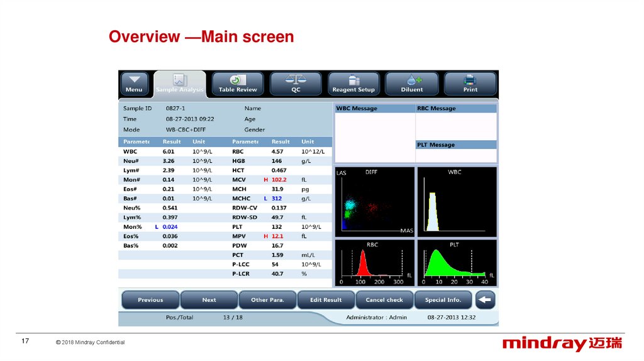Switch to the Sample Analysis tab
644x361 pixels.
click(x=180, y=84)
